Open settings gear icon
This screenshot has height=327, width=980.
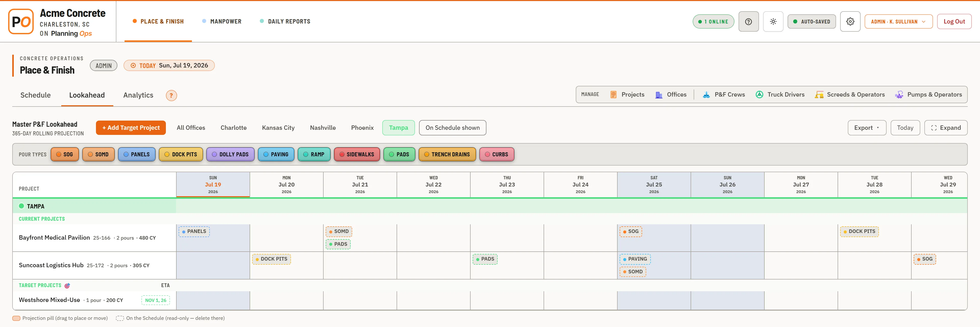(x=850, y=22)
